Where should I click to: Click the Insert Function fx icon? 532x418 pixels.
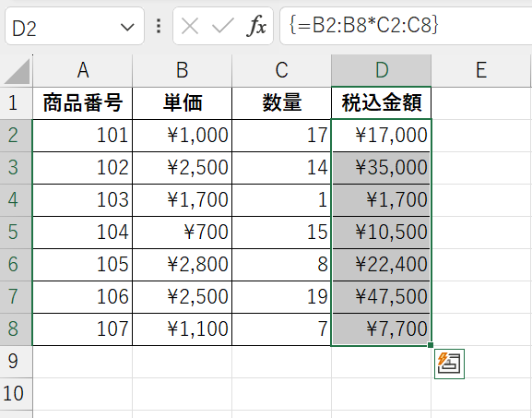coord(256,26)
